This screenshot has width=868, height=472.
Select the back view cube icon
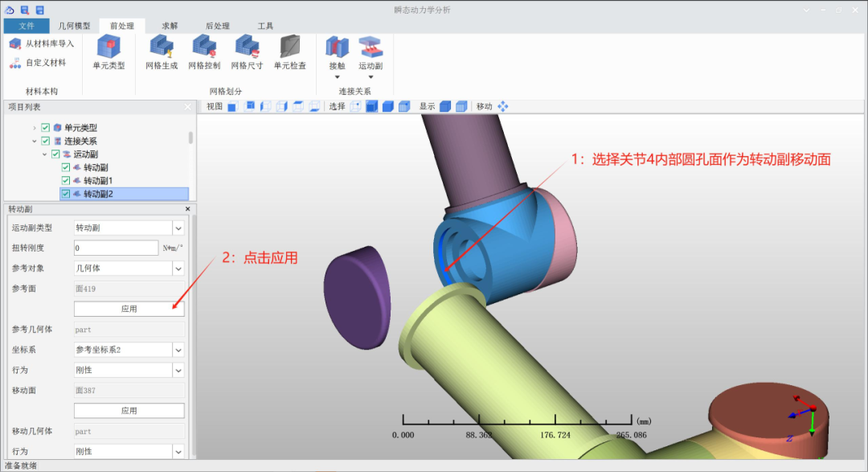[249, 106]
